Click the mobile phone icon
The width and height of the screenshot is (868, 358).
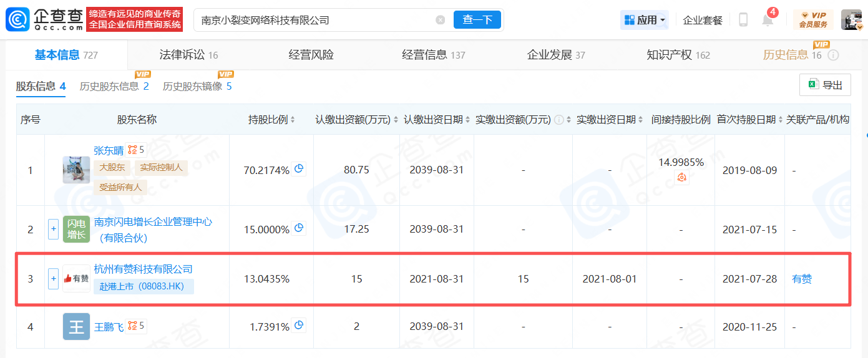coord(743,20)
